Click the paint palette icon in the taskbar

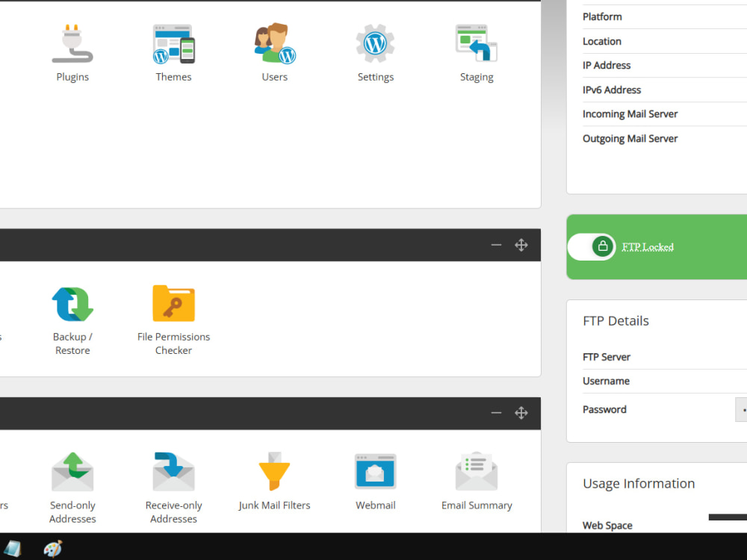pos(52,549)
